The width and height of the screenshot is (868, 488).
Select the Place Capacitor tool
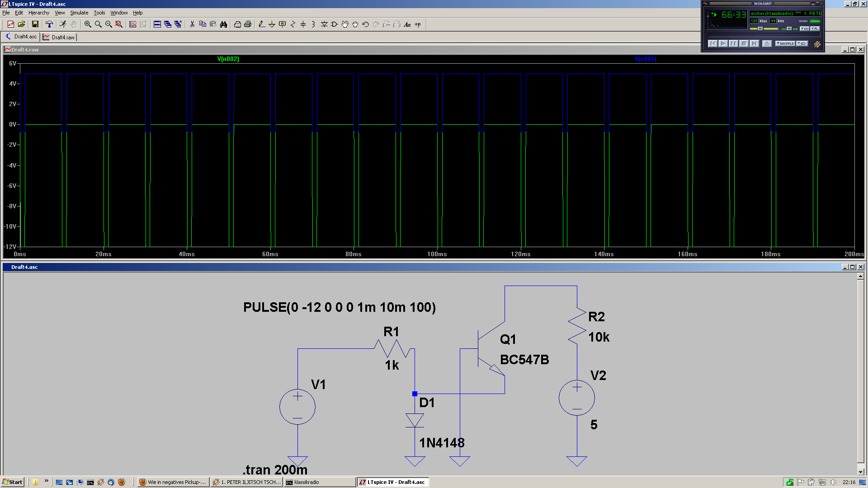coord(303,24)
